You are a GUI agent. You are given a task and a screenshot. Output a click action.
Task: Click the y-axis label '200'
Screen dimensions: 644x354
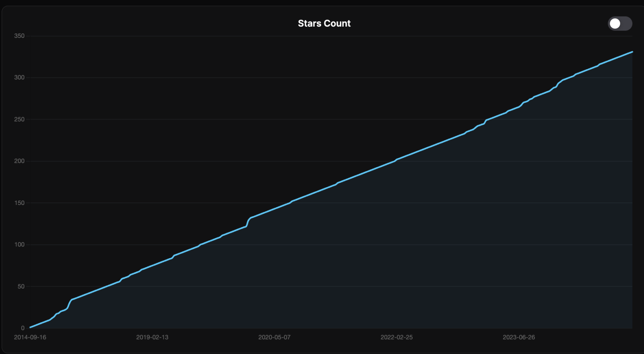pyautogui.click(x=19, y=161)
